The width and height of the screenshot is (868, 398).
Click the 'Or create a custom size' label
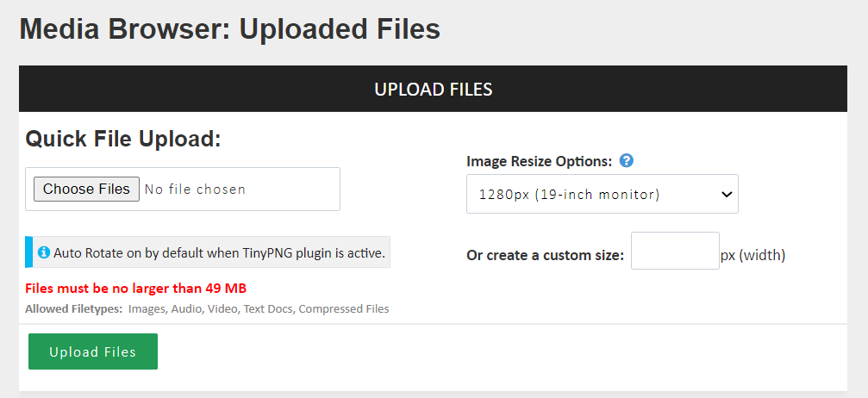point(545,255)
